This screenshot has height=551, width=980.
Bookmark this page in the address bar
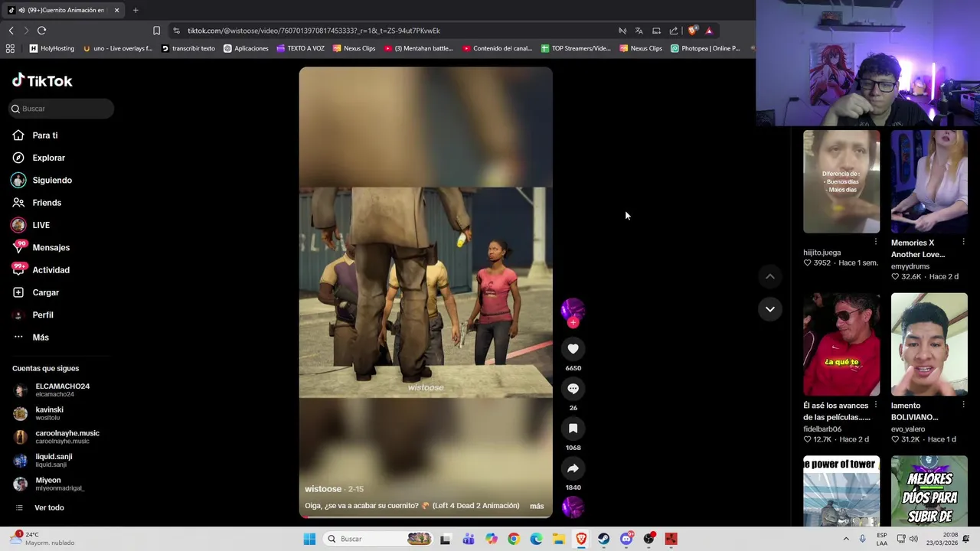(156, 31)
